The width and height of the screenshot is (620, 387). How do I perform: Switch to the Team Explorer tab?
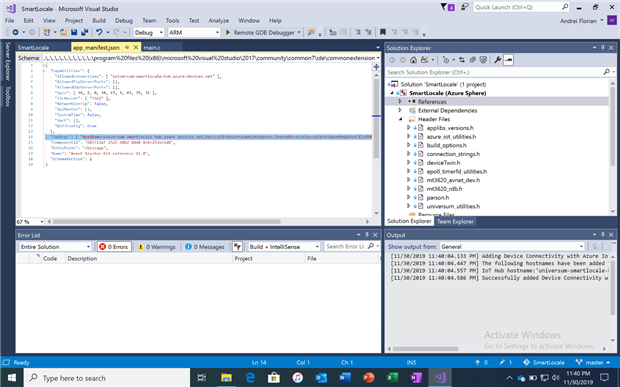pos(455,221)
